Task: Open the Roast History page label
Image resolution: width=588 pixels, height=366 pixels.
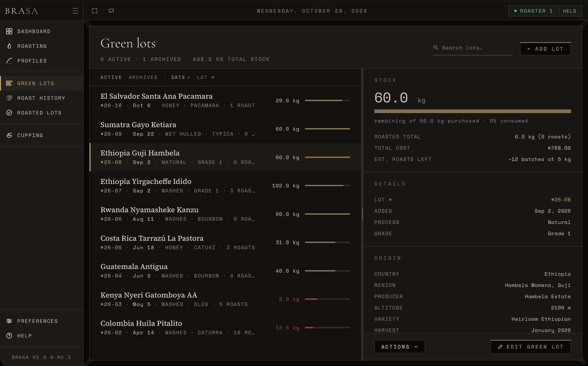Action: coord(41,98)
